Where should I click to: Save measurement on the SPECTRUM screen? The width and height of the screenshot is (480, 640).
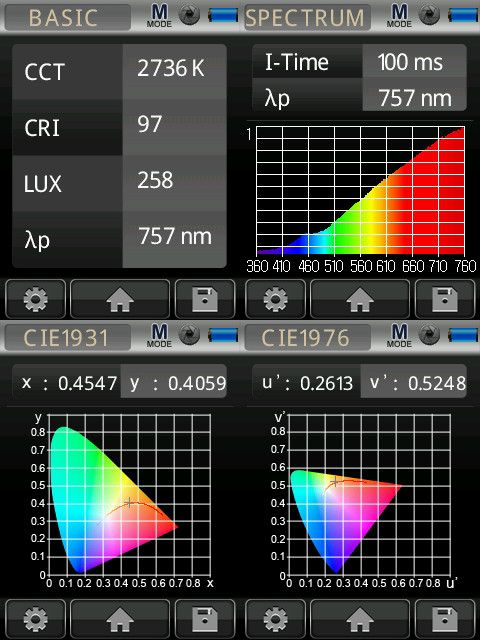pos(445,299)
